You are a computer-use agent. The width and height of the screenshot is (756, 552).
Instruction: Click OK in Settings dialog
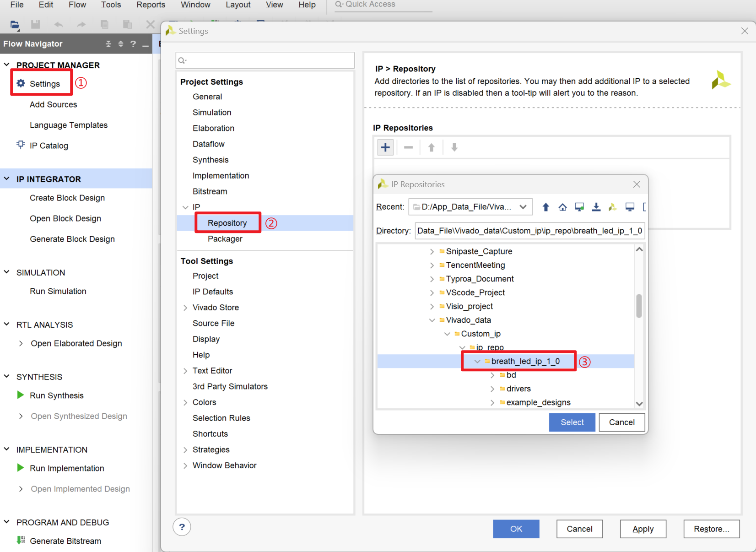click(516, 529)
